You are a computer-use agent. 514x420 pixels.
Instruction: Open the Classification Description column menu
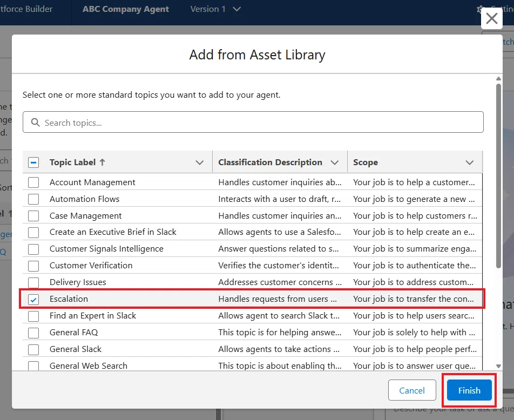tap(334, 162)
